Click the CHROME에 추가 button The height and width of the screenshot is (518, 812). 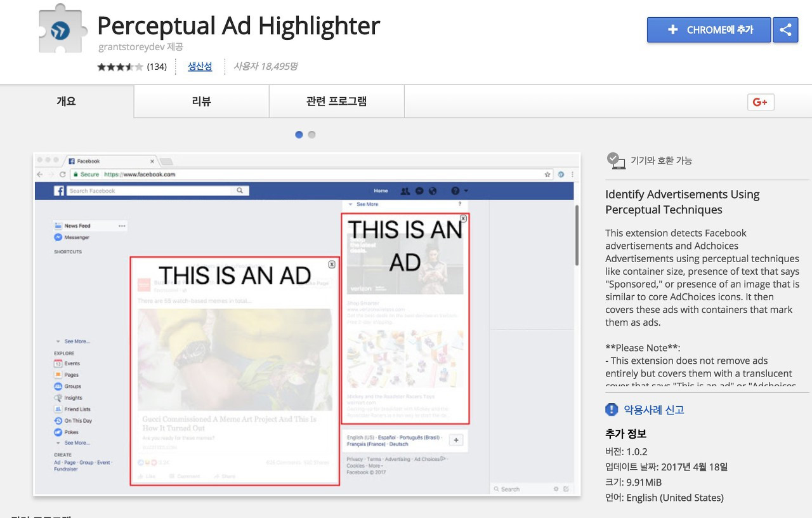[709, 30]
